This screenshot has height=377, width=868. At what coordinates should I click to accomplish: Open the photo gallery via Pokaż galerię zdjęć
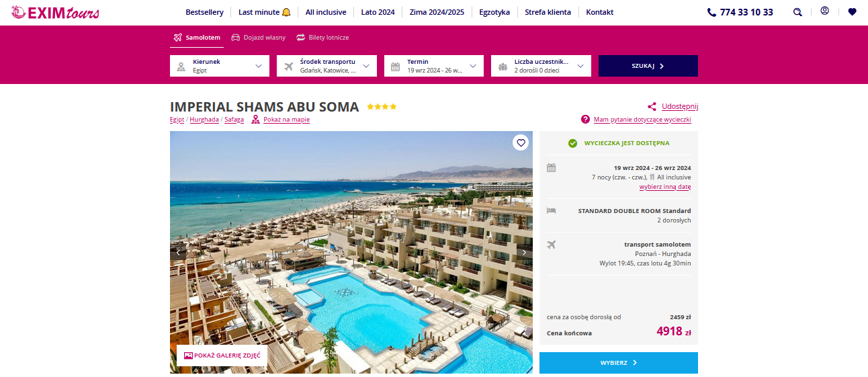pyautogui.click(x=222, y=355)
